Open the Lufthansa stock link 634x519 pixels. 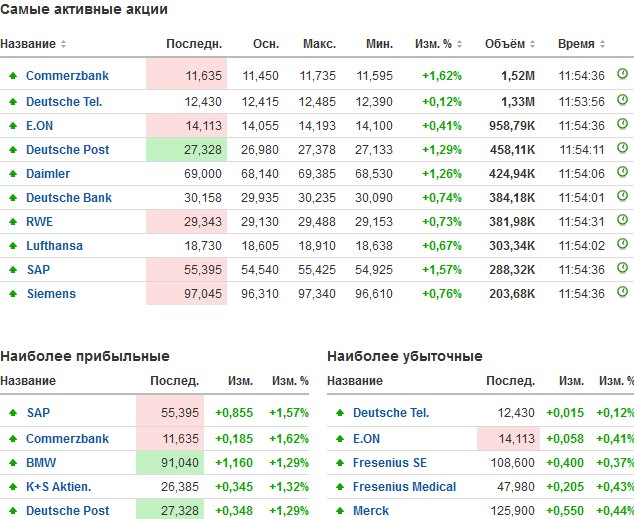(54, 246)
